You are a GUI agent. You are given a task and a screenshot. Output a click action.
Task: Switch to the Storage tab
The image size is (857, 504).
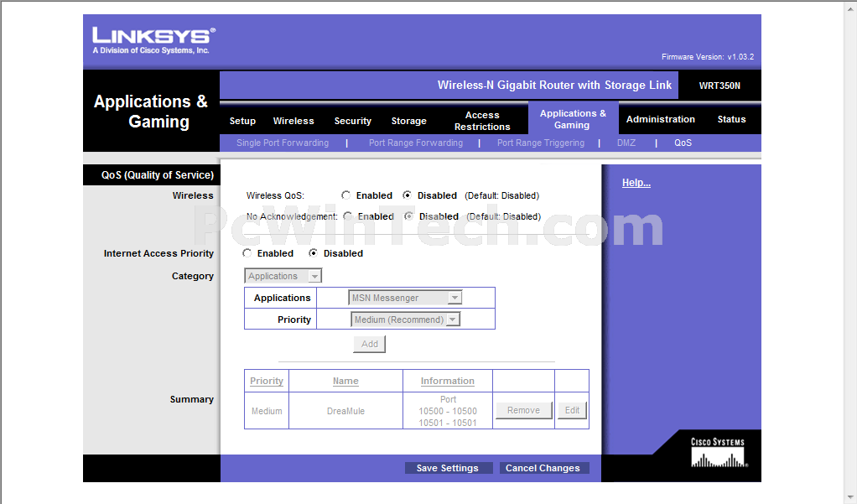(409, 121)
